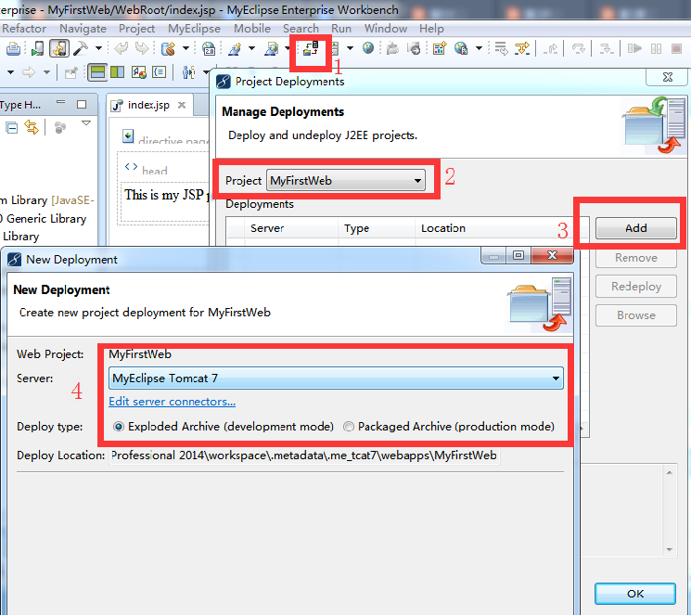Click the Deploy MyEclipse J2EE Project icon
The image size is (691, 616).
(311, 48)
